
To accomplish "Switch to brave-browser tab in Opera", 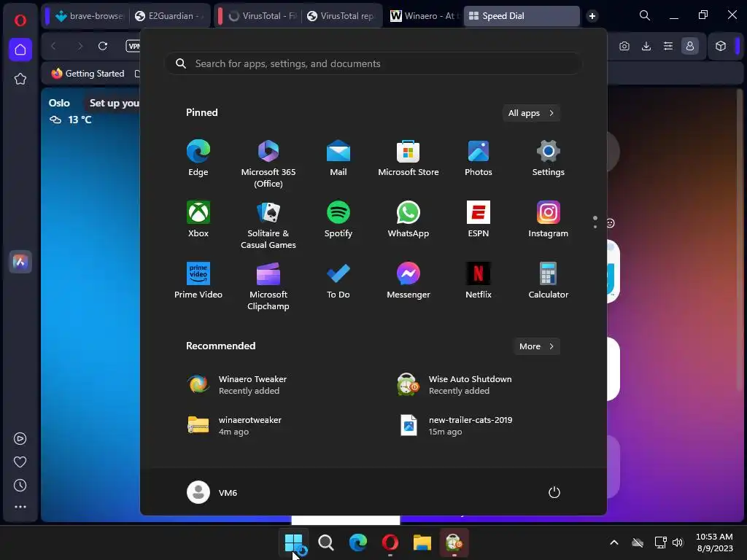I will coord(89,16).
